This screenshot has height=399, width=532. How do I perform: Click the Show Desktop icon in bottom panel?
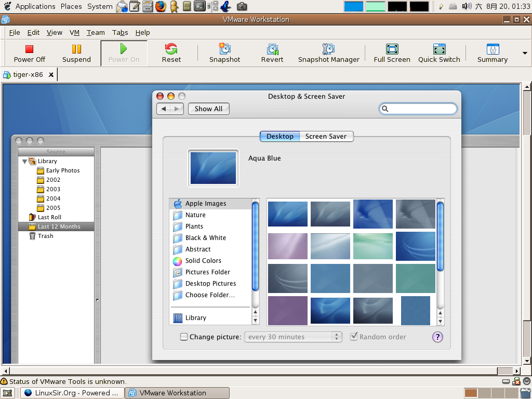click(x=7, y=393)
